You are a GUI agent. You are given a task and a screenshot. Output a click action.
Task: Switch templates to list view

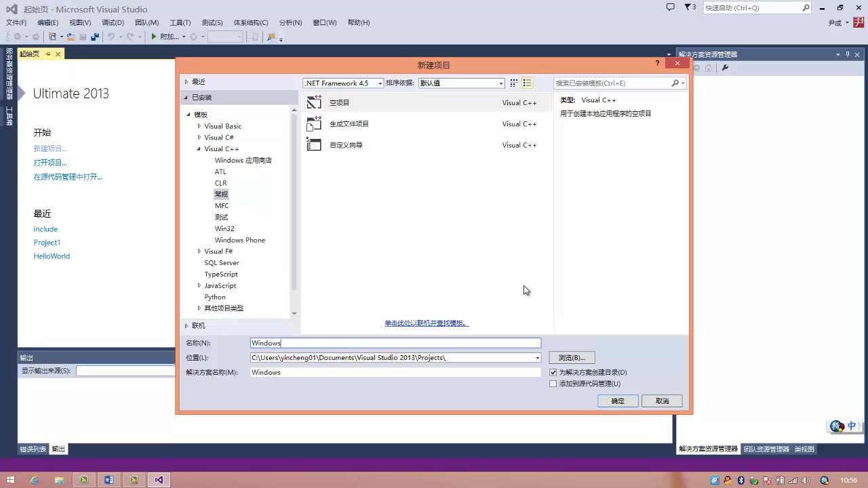tap(527, 83)
